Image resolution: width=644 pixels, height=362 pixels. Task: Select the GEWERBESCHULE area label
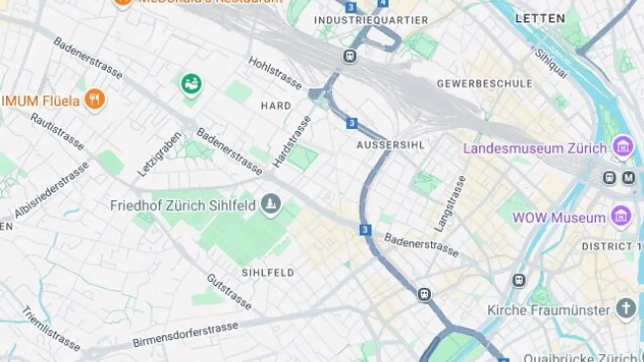(x=485, y=84)
